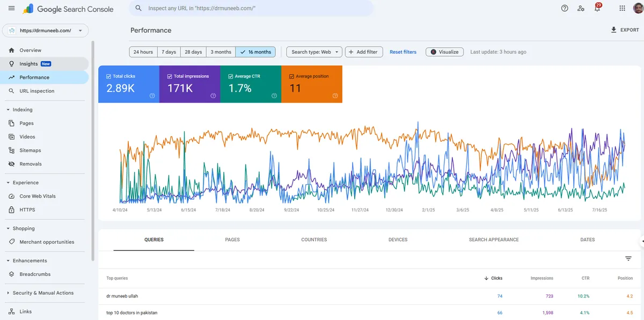Click the URL inspection magnifier icon
Screen dimensions: 644x320
point(11,91)
